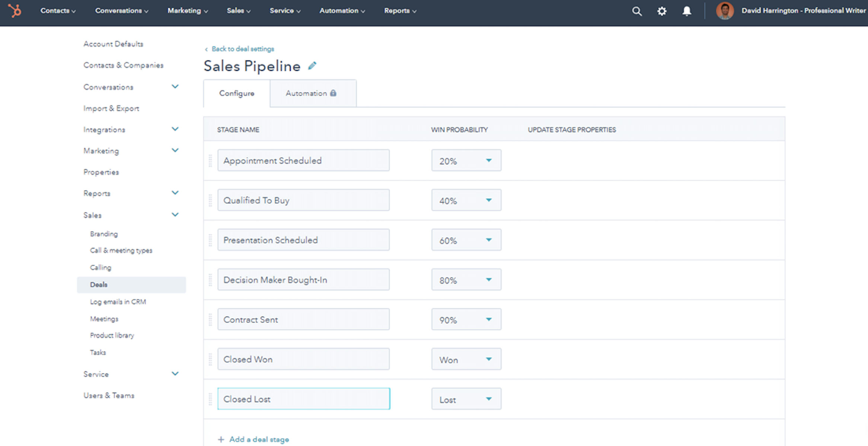Viewport: 868px width, 446px height.
Task: Open the 20% win probability dropdown
Action: pos(466,160)
